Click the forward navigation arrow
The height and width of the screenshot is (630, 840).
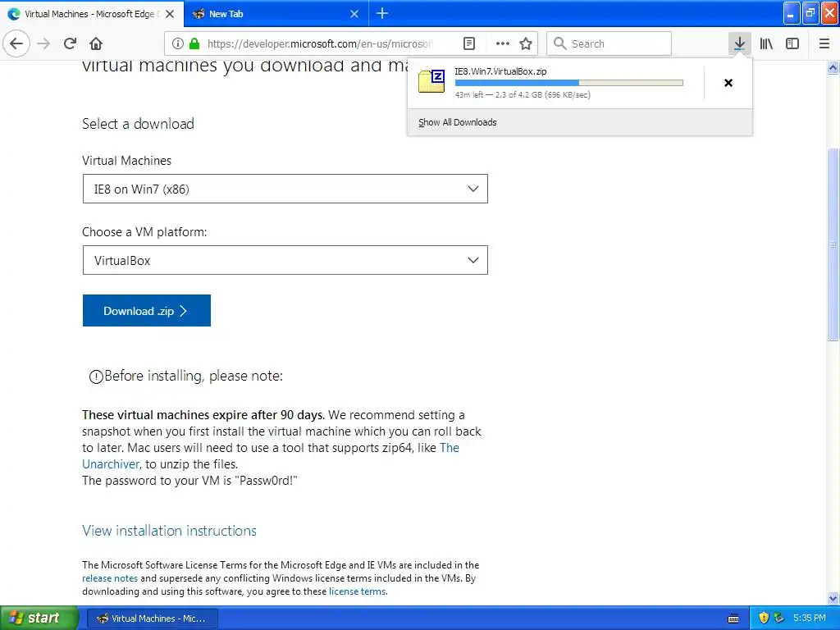tap(44, 43)
